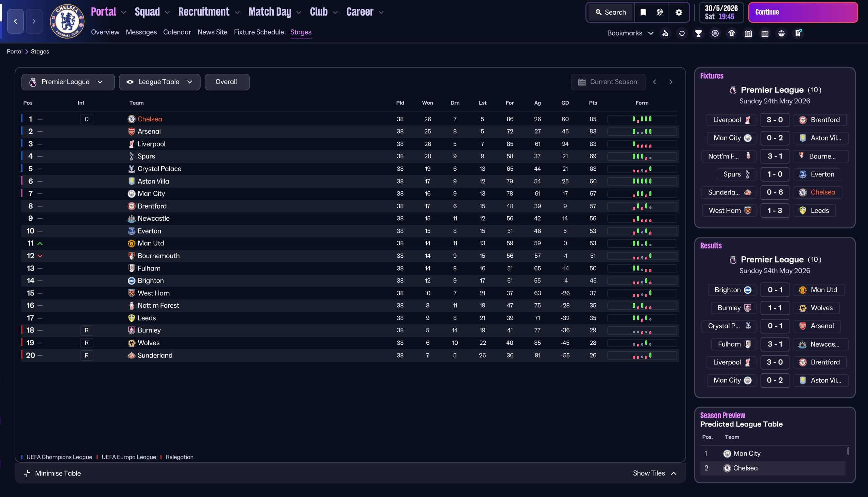This screenshot has width=868, height=497.
Task: Click the kit shirt bookmark icon
Action: (x=731, y=33)
